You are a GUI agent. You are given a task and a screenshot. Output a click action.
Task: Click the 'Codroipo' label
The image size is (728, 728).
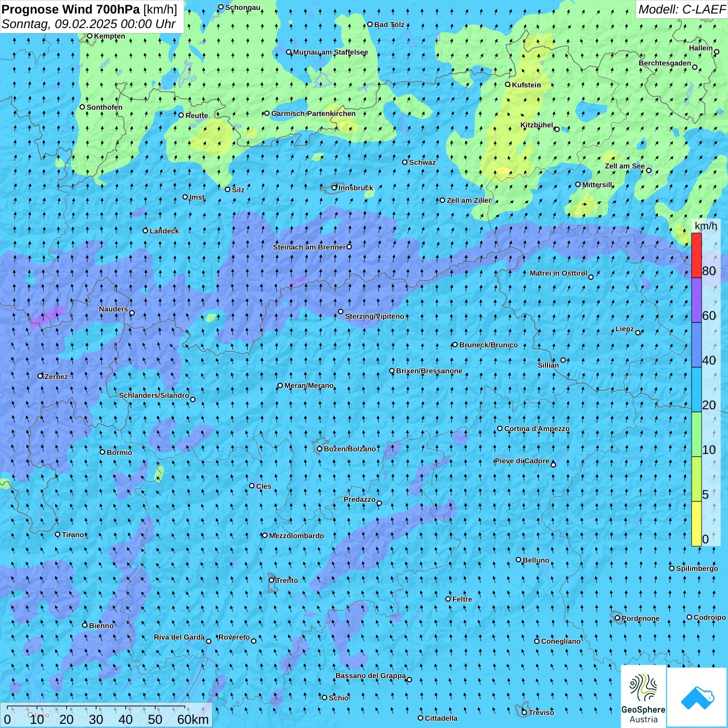[x=710, y=617]
